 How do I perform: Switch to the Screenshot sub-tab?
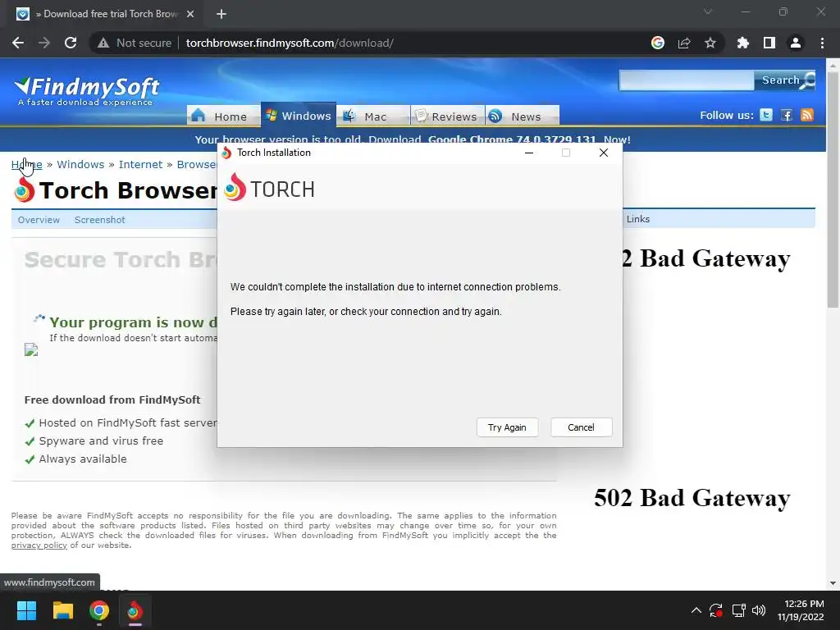(99, 220)
